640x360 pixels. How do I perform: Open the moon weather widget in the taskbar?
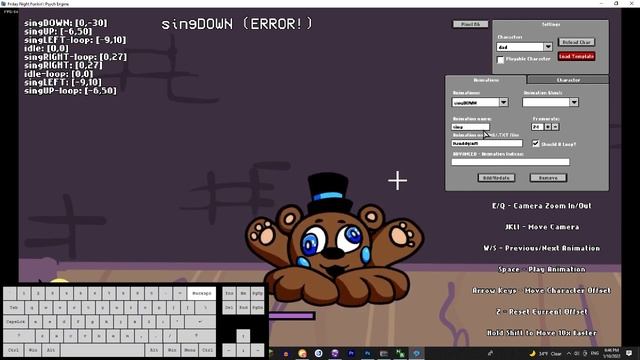coord(532,353)
